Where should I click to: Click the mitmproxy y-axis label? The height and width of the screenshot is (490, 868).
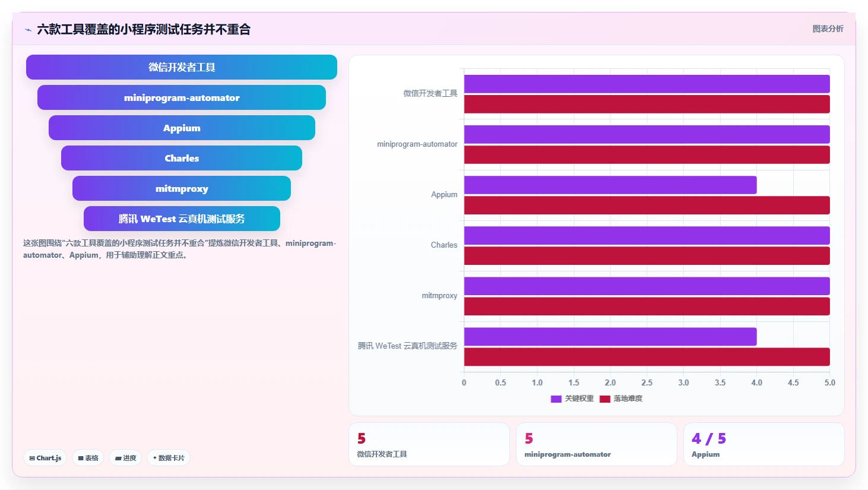click(439, 295)
